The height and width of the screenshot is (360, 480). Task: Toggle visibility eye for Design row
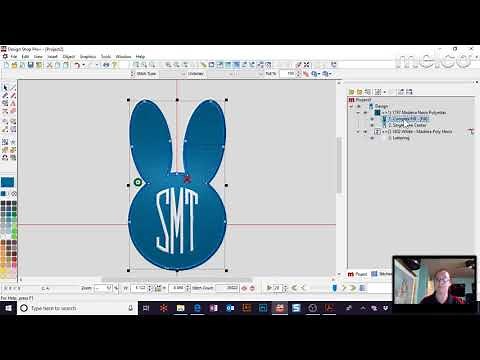point(359,106)
